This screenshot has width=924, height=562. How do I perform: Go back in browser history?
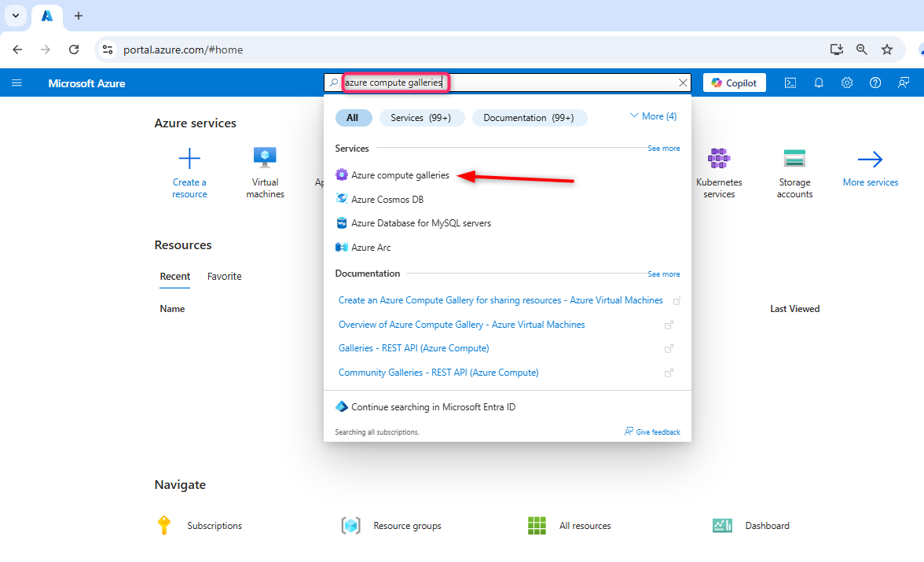point(17,50)
